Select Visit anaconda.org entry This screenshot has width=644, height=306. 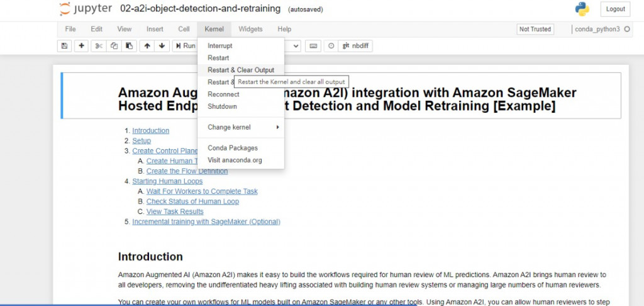point(241,161)
